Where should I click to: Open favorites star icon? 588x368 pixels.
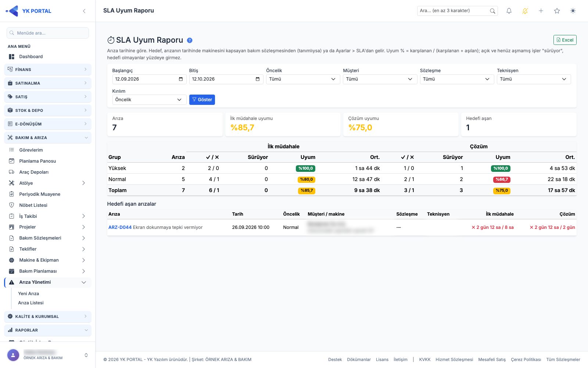[x=557, y=11]
